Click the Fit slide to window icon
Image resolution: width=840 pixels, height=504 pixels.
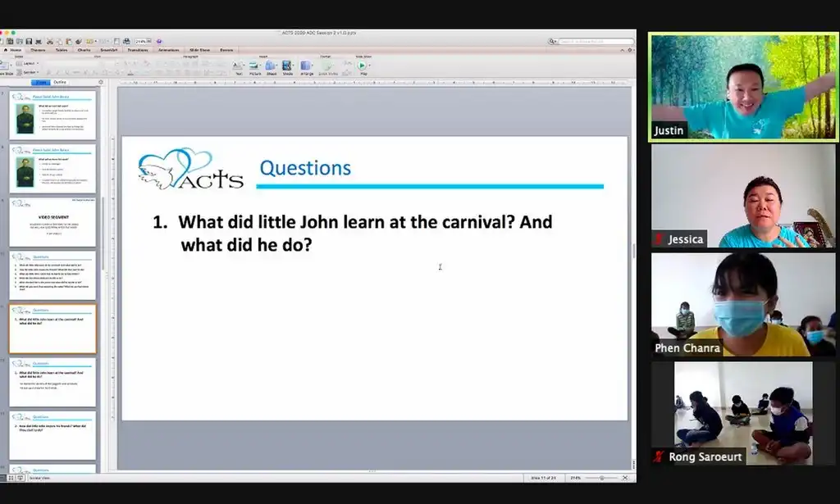coord(624,478)
